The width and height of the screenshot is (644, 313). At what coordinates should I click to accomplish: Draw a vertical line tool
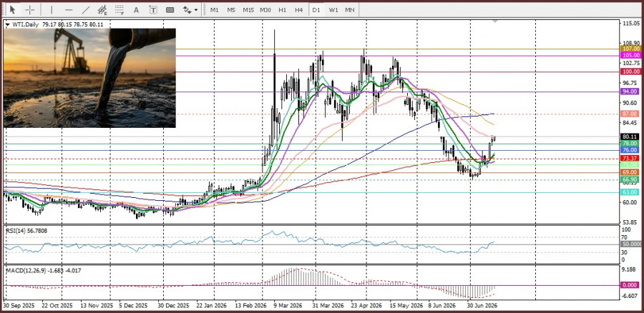[x=52, y=9]
